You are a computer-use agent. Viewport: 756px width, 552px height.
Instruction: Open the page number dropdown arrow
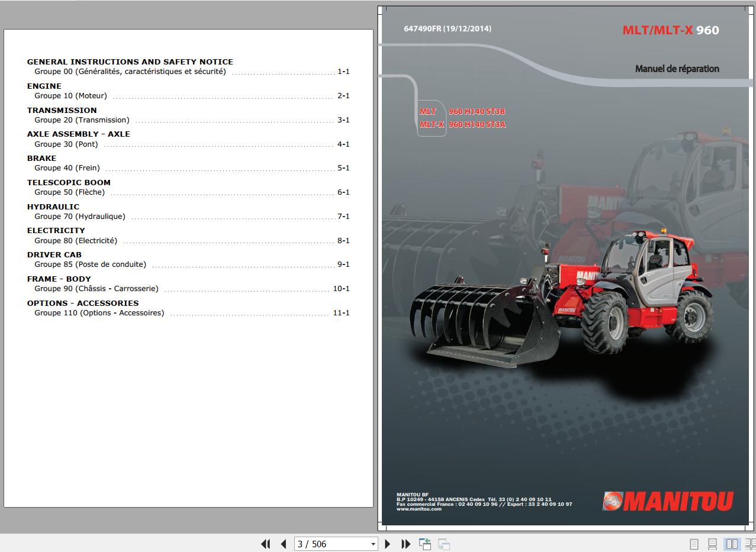(x=373, y=544)
